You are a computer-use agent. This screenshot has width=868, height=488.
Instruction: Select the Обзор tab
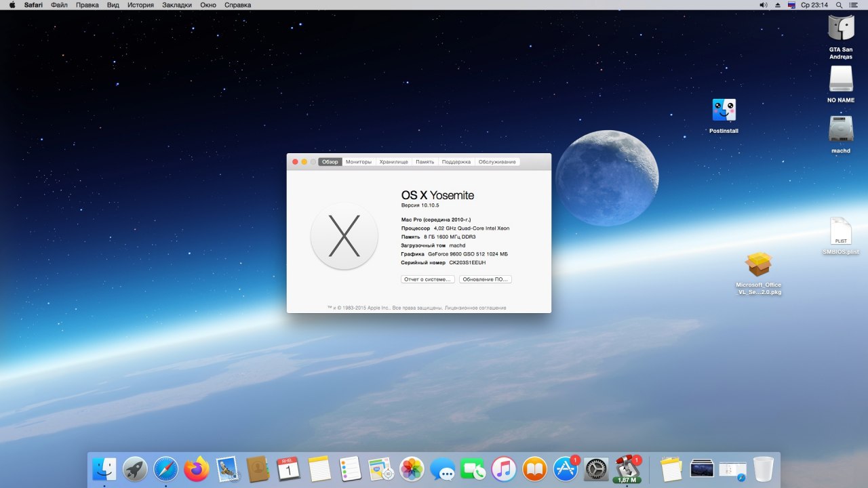330,162
